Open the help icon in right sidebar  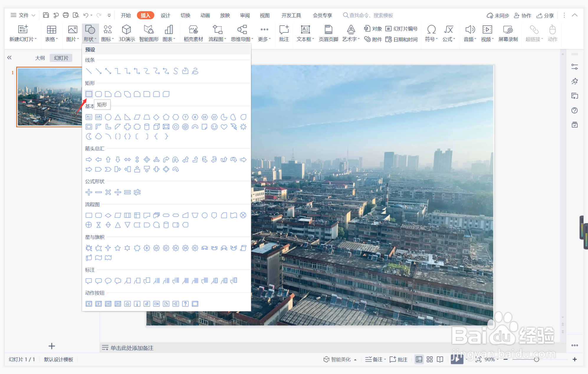574,110
